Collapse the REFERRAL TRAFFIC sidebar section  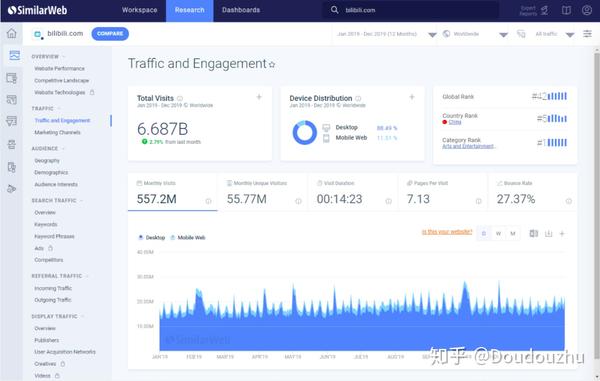click(x=60, y=276)
